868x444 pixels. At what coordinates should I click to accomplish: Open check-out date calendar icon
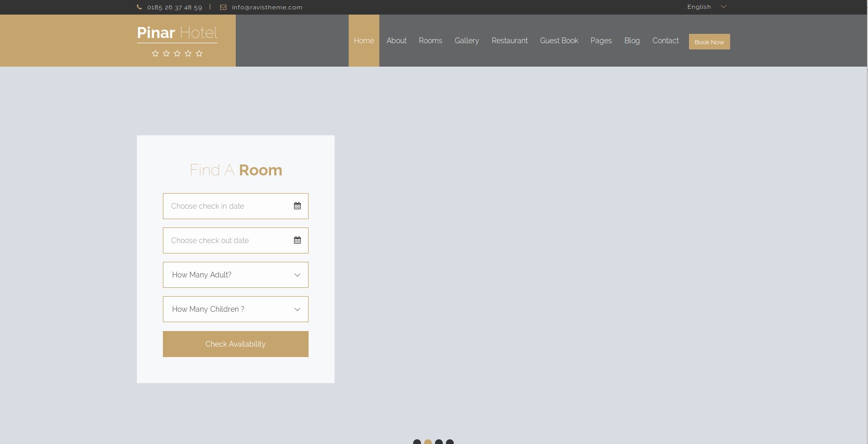(297, 240)
